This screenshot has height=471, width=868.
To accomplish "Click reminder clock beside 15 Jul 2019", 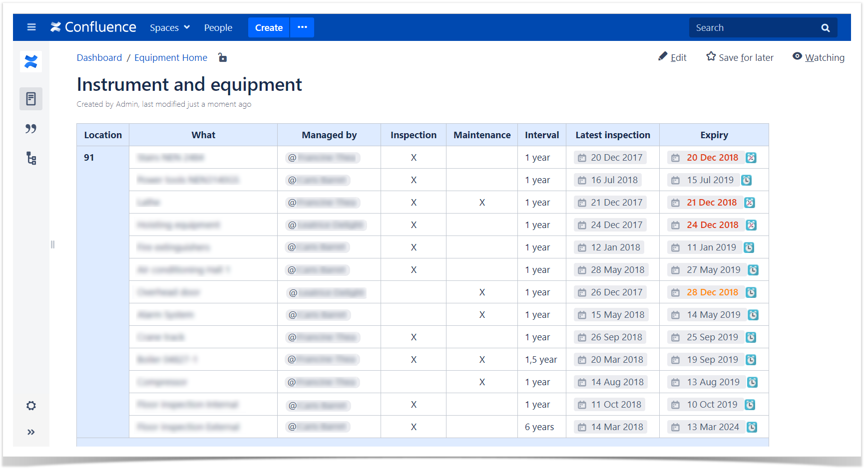I will tap(746, 180).
